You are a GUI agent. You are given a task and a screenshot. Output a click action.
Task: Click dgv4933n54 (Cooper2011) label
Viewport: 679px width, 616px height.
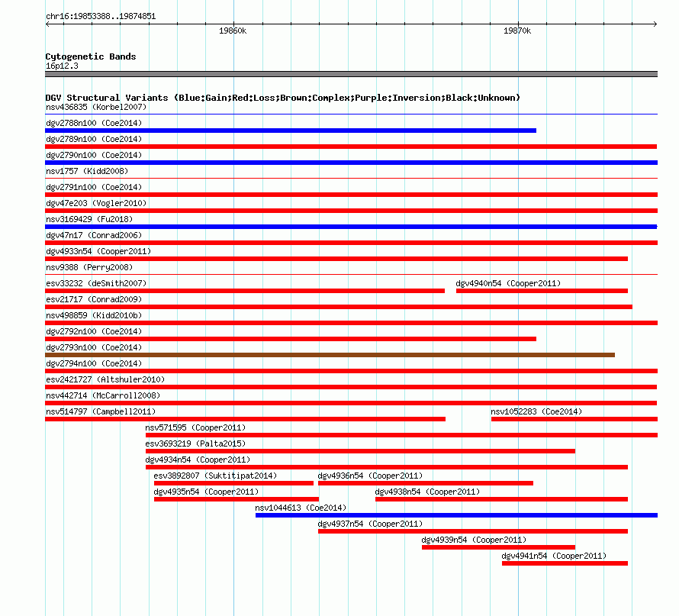[x=98, y=251]
